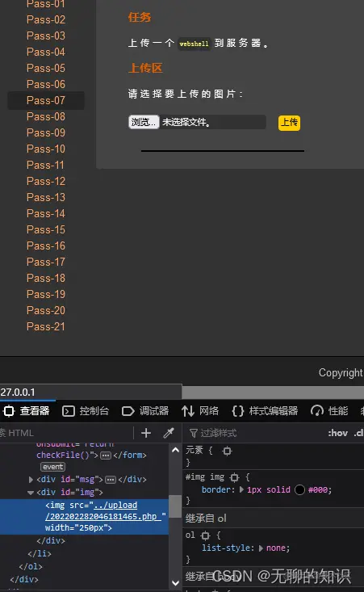Open the Inspector (查看器) tab
This screenshot has width=364, height=592.
pyautogui.click(x=27, y=411)
